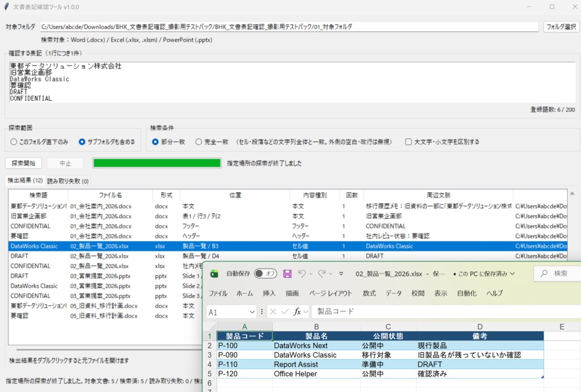Select the 要確認 row for 05_旧資料_移行計画.docx
The image size is (581, 392).
[x=106, y=316]
